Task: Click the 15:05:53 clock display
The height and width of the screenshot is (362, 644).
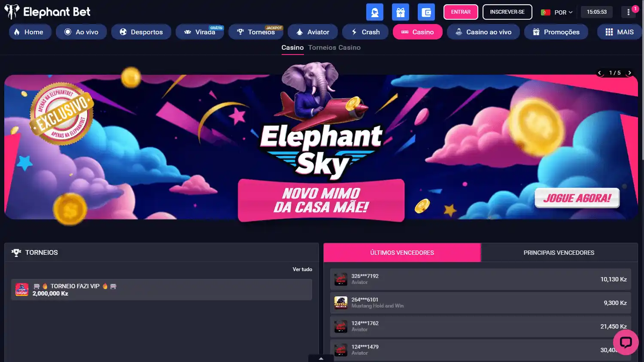Action: click(x=597, y=12)
